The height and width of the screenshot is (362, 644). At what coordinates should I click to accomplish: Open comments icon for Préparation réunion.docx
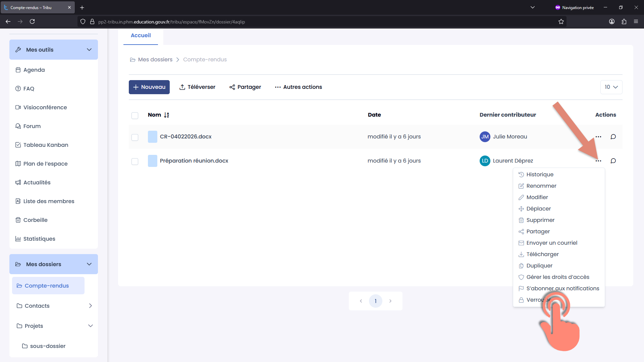[613, 161]
